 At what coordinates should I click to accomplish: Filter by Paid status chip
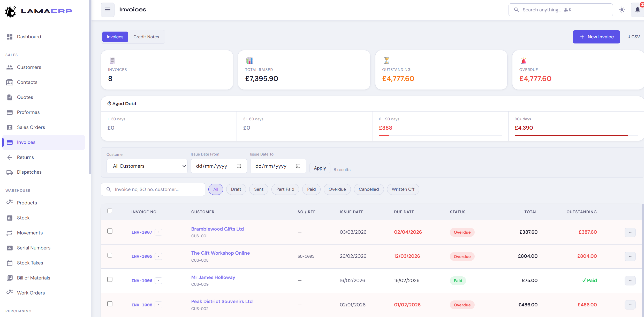(311, 189)
